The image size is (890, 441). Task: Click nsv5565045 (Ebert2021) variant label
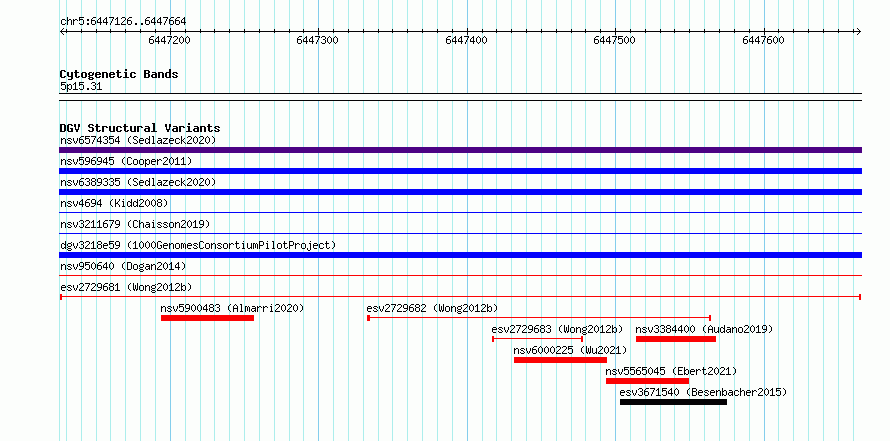[x=671, y=371]
